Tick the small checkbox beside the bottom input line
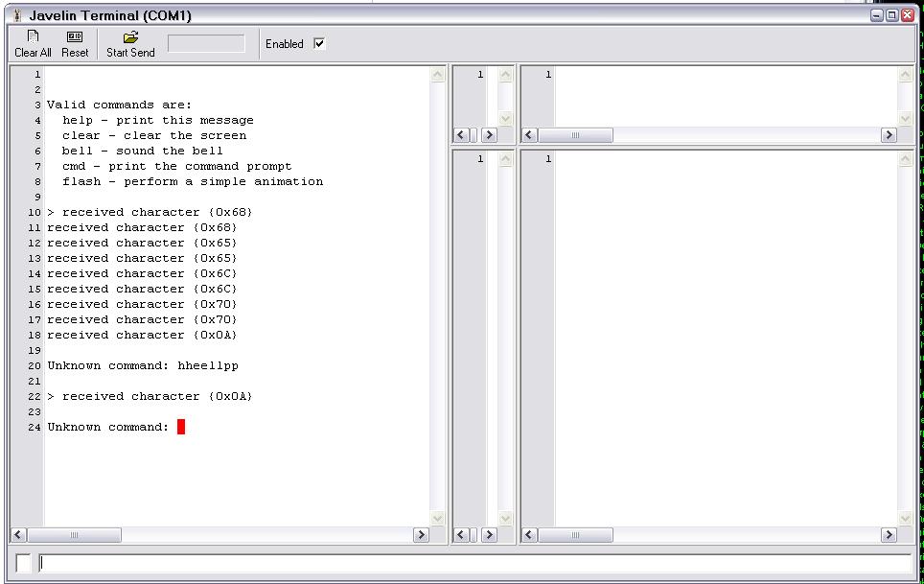Viewport: 924px width, 584px height. pyautogui.click(x=23, y=564)
